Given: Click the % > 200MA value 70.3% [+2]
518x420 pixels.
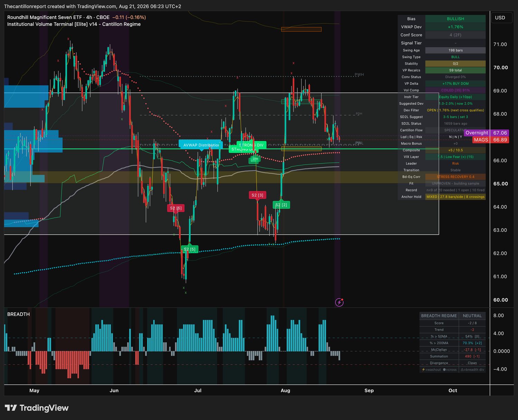Looking at the screenshot, I should pyautogui.click(x=472, y=343).
